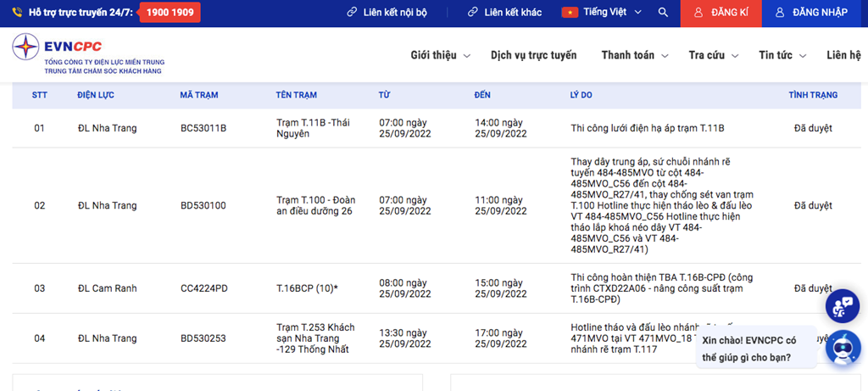Click the search magnifier icon
The height and width of the screenshot is (391, 868).
pyautogui.click(x=663, y=13)
